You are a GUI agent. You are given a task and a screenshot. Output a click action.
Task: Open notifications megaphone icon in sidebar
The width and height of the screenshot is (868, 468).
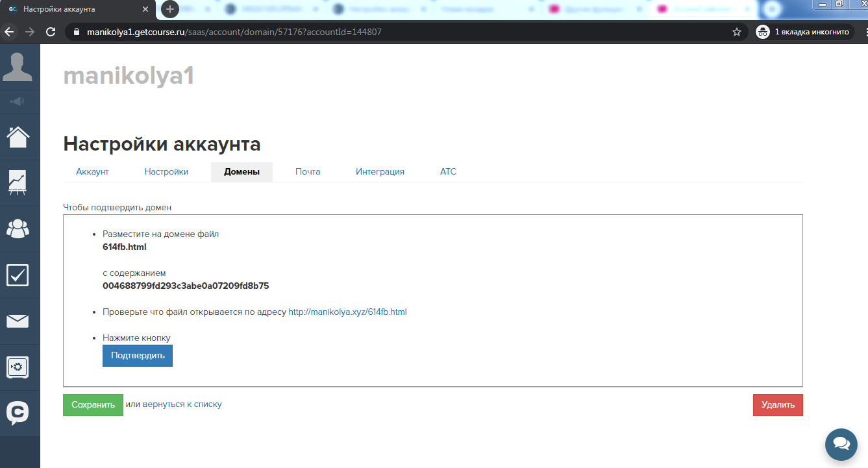click(18, 101)
